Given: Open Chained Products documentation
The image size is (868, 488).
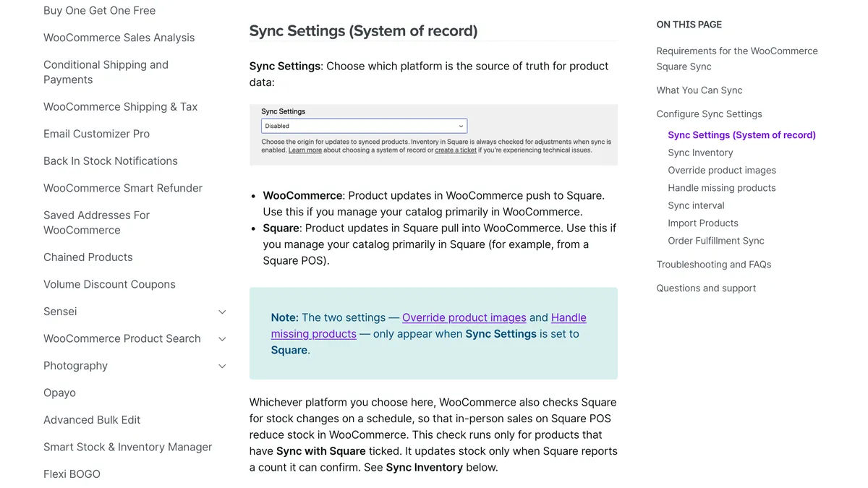Looking at the screenshot, I should pyautogui.click(x=88, y=257).
